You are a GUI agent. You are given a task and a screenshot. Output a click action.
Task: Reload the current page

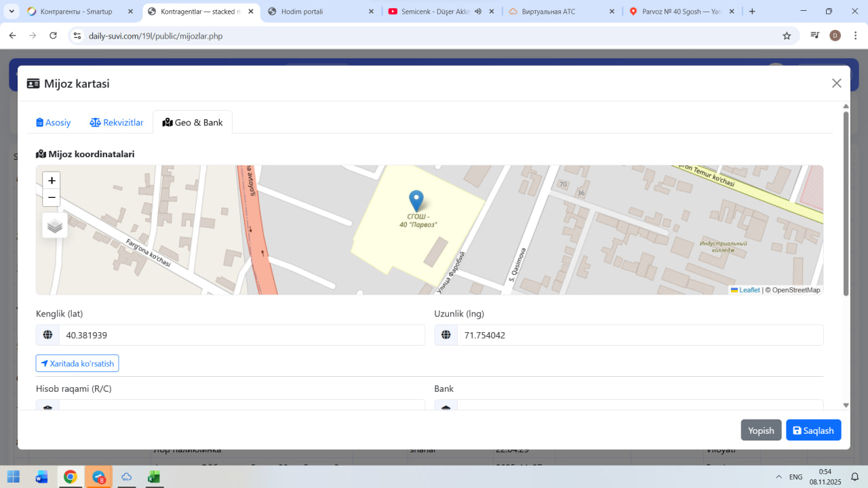(54, 36)
